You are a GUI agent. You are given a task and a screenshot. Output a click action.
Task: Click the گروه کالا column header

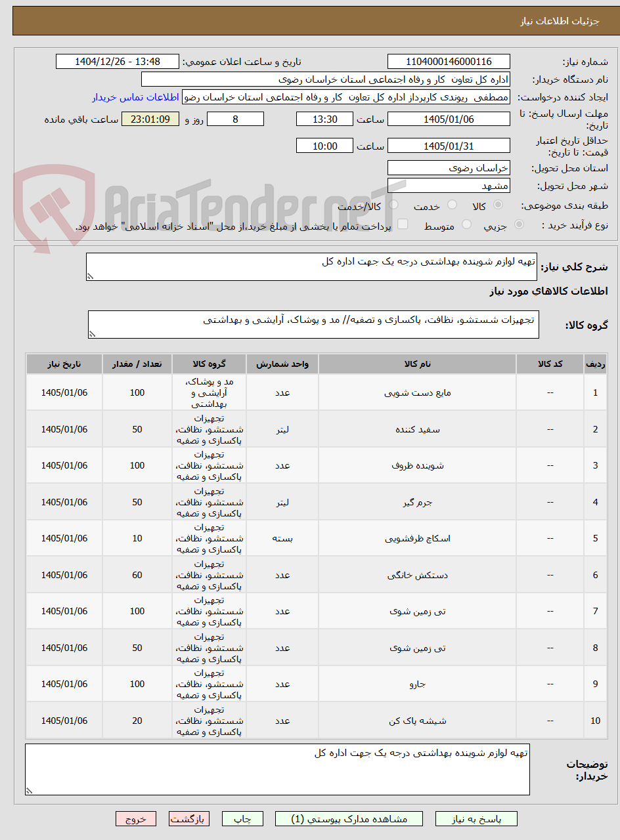[209, 364]
